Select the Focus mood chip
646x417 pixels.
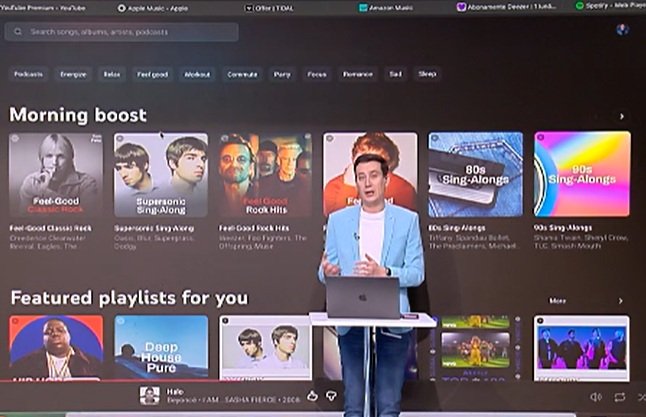[317, 75]
